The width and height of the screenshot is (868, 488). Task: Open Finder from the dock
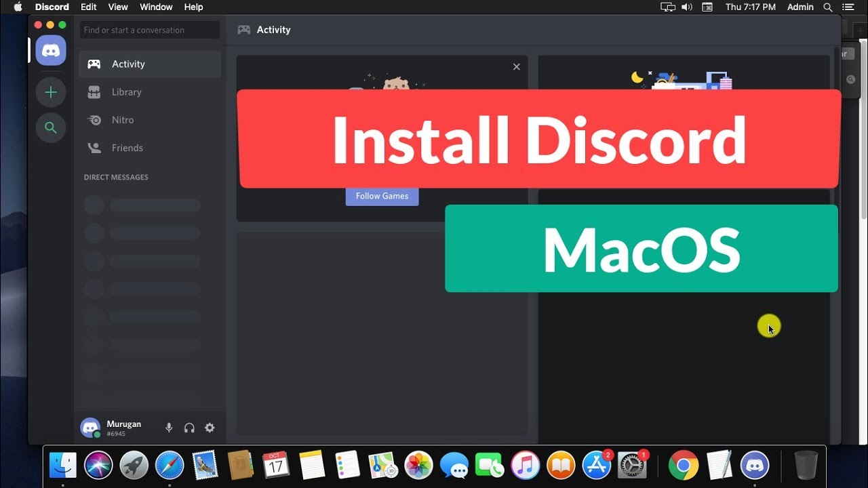click(63, 466)
